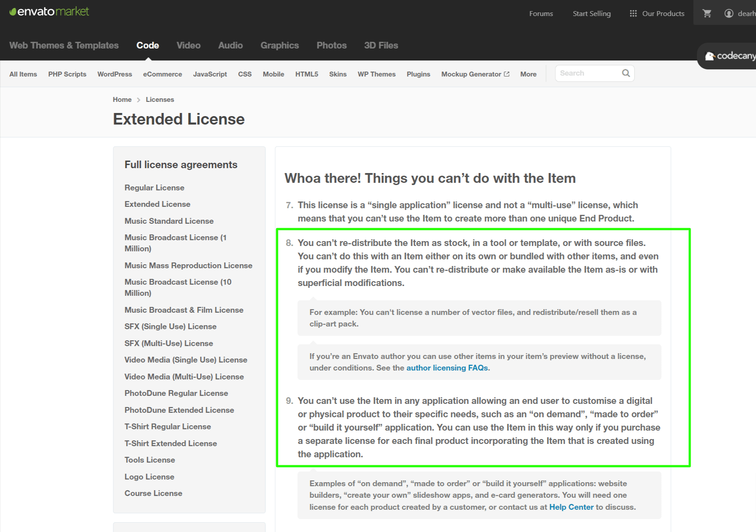Open the Help Center link

coord(571,507)
